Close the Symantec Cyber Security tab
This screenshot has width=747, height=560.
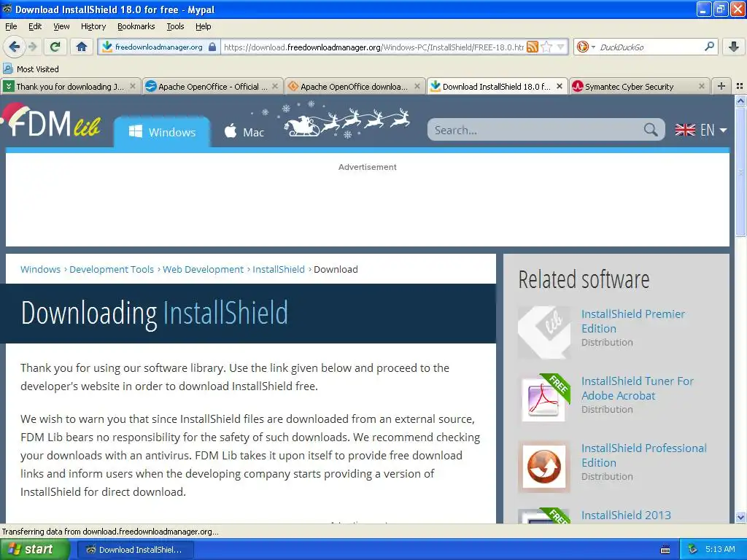pyautogui.click(x=701, y=86)
